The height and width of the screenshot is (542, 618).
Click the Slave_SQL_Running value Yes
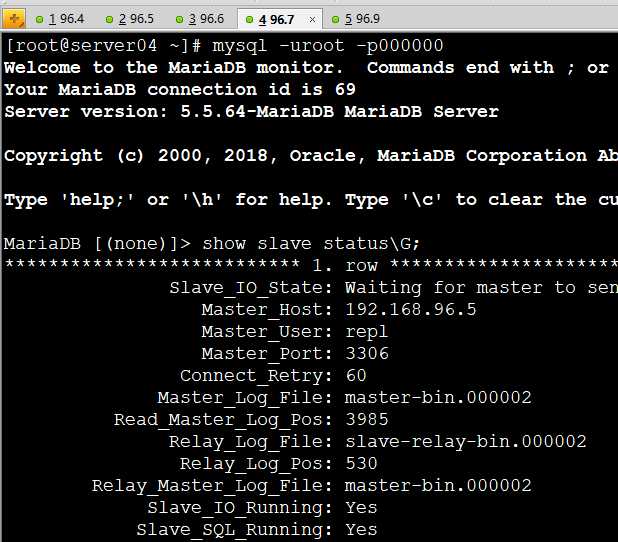point(361,530)
